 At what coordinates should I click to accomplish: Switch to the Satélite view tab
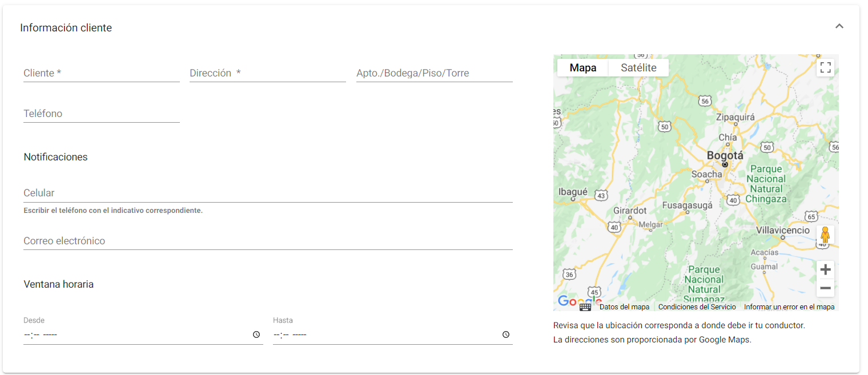click(638, 68)
